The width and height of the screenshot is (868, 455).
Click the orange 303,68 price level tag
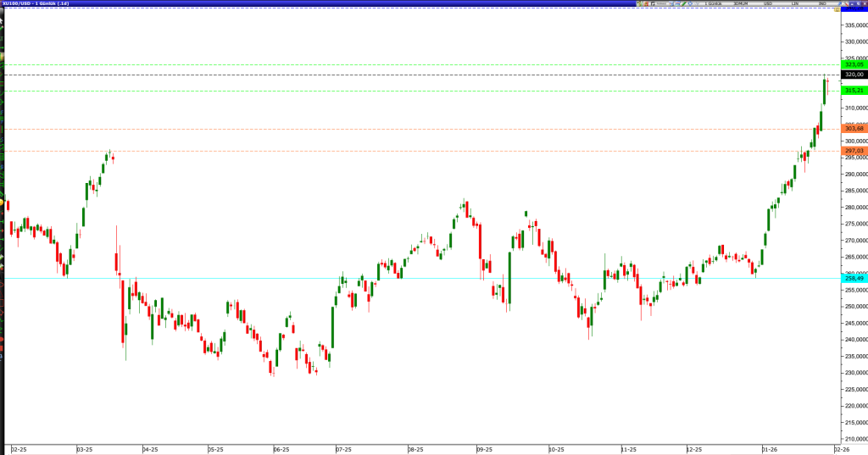854,129
